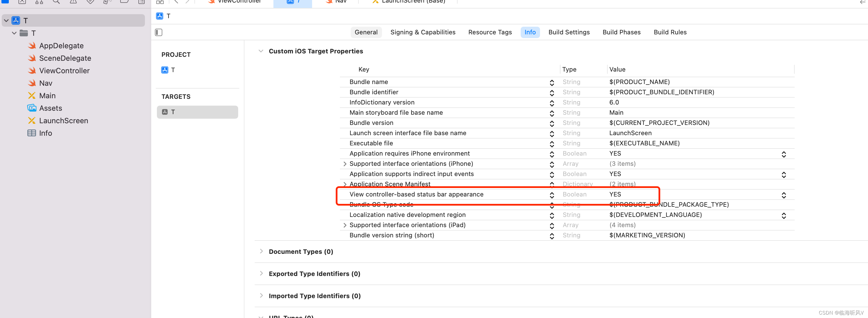Open LaunchScreen storyboard in navigator
Screen dimensions: 868x318
pos(63,120)
